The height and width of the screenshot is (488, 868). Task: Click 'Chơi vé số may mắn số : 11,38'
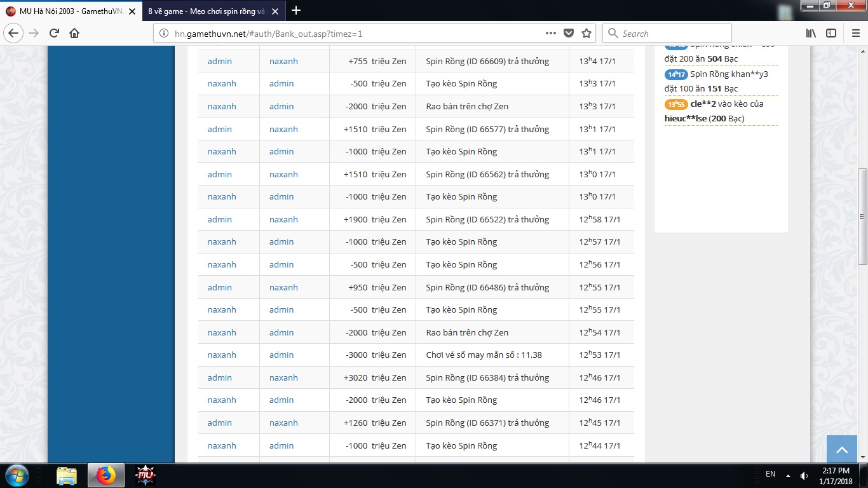click(484, 355)
